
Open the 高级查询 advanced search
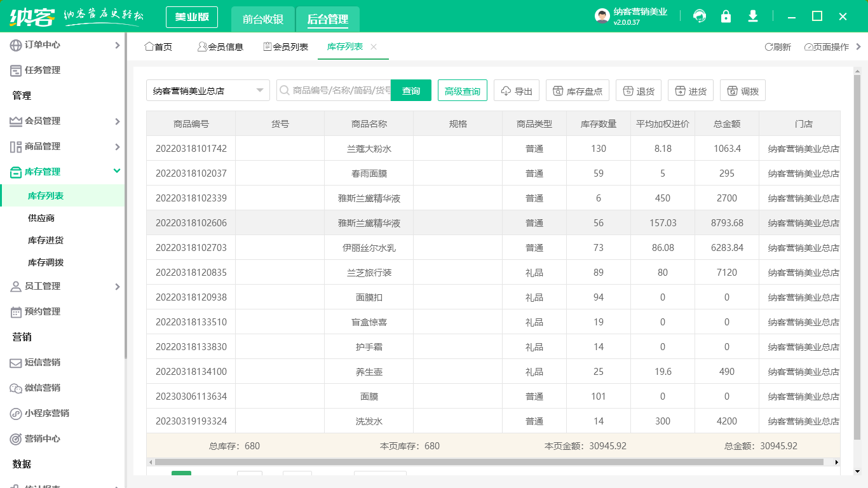coord(462,90)
